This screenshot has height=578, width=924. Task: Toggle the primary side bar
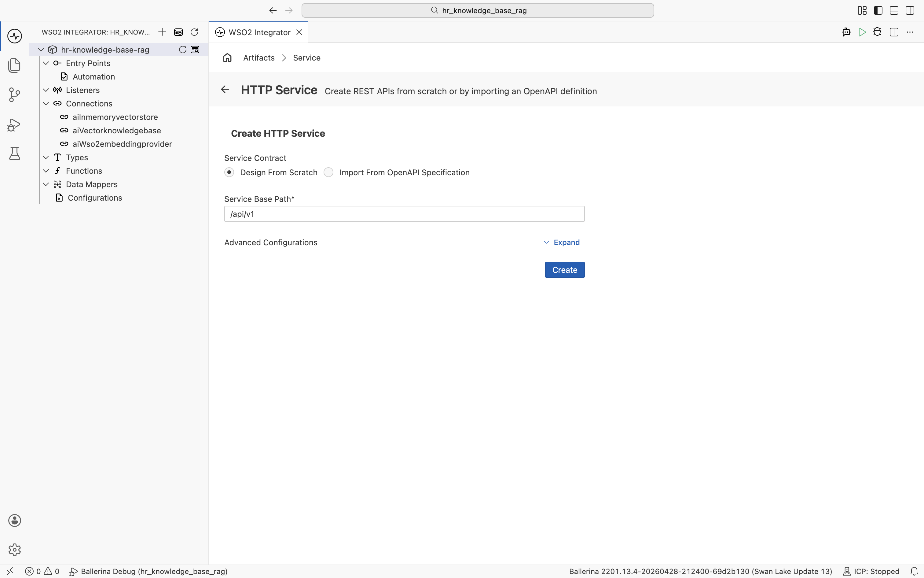point(878,10)
